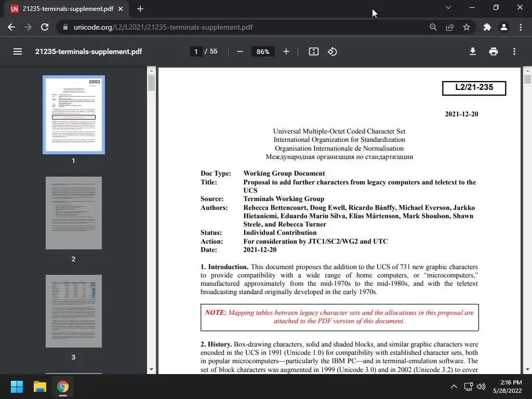Click 'For consideration by JTC1/SC2/WG2 and UTC'
This screenshot has width=532, height=399.
tap(315, 242)
